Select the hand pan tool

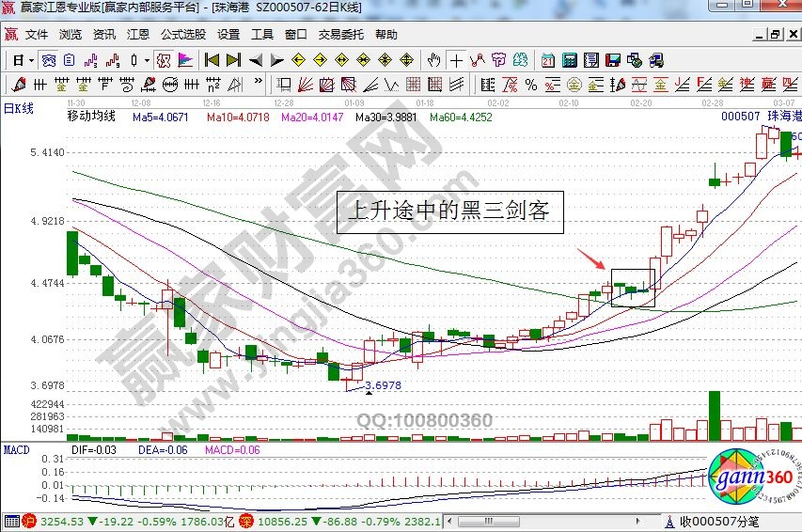coord(433,60)
